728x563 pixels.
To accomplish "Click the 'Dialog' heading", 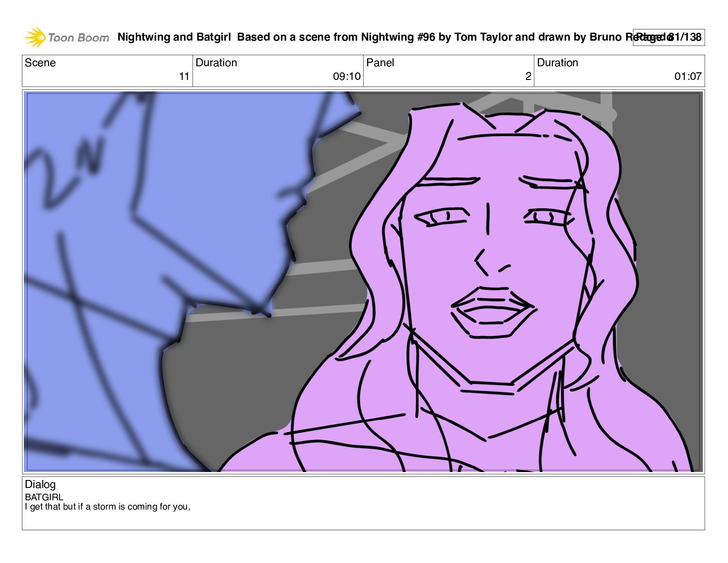I will (x=40, y=484).
